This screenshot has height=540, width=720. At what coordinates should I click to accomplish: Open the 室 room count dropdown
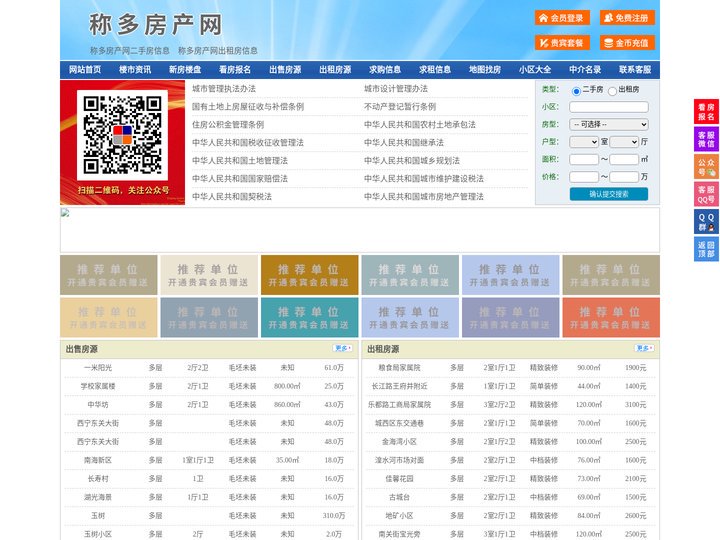click(x=584, y=142)
